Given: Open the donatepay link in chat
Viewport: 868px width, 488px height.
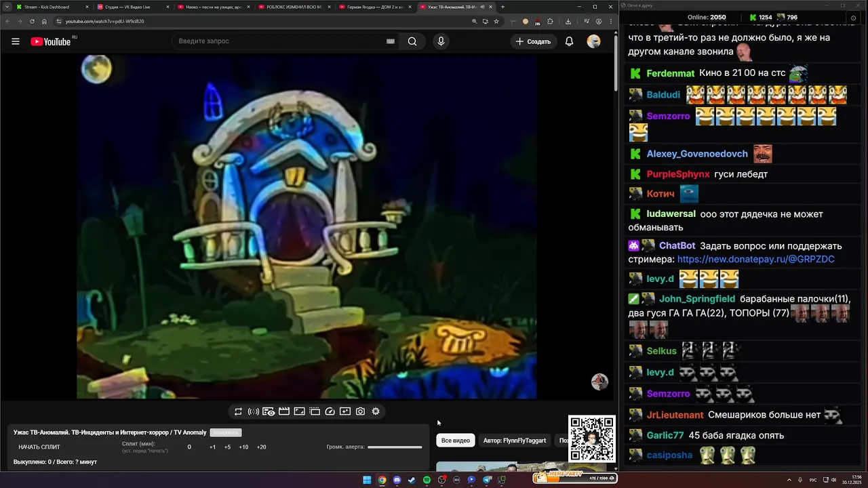Looking at the screenshot, I should (x=755, y=260).
